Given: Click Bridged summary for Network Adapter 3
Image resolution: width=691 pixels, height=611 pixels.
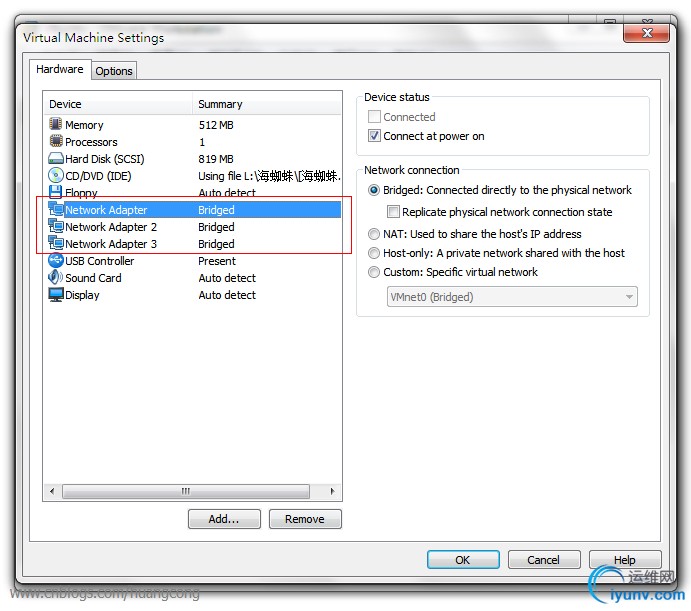Looking at the screenshot, I should [216, 244].
